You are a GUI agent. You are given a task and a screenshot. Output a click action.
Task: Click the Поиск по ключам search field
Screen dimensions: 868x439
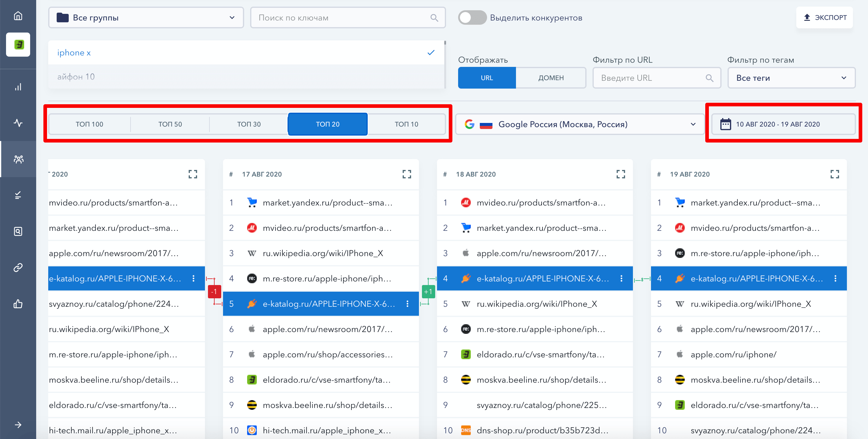coord(348,17)
